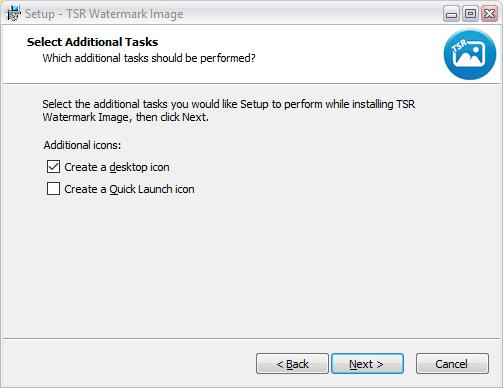Click the instruction paragraph mentioning Setup
Image resolution: width=503 pixels, height=388 pixels.
(x=229, y=111)
